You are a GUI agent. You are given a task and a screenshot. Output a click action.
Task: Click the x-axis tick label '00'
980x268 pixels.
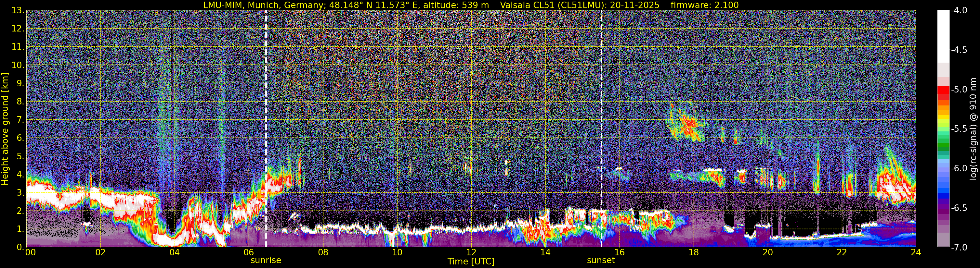(31, 252)
